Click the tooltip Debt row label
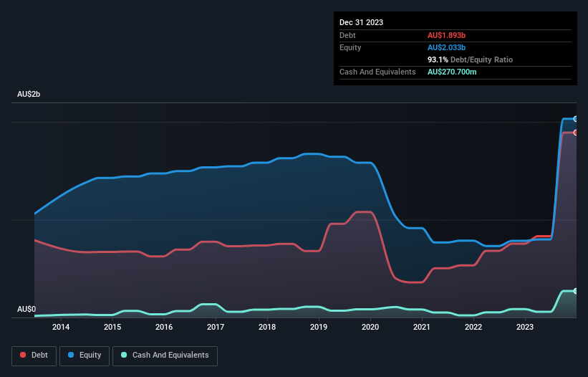The height and width of the screenshot is (377, 588). 347,35
